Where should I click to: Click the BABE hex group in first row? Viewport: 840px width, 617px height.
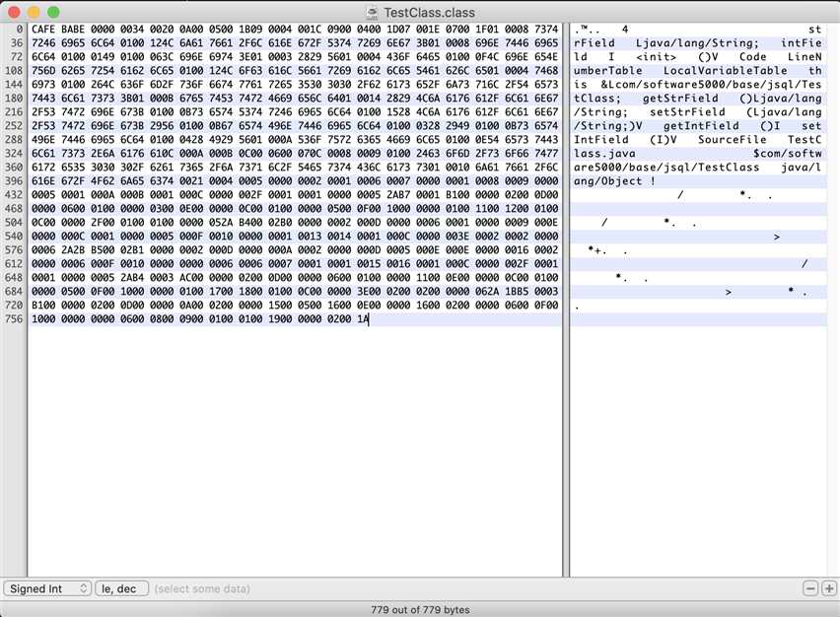(73, 30)
